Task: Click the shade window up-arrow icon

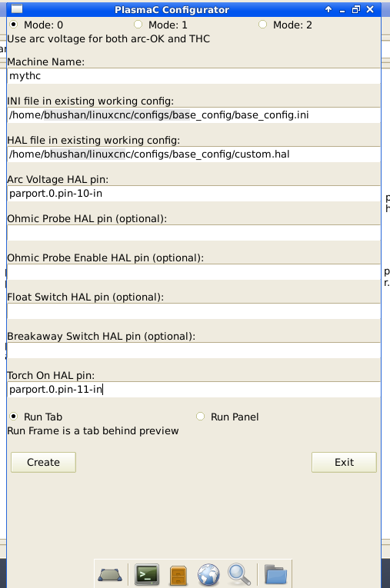Action: [x=328, y=9]
